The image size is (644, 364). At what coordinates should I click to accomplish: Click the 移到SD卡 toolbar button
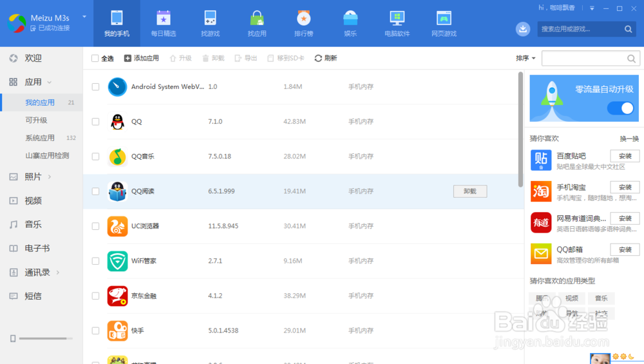click(x=286, y=59)
